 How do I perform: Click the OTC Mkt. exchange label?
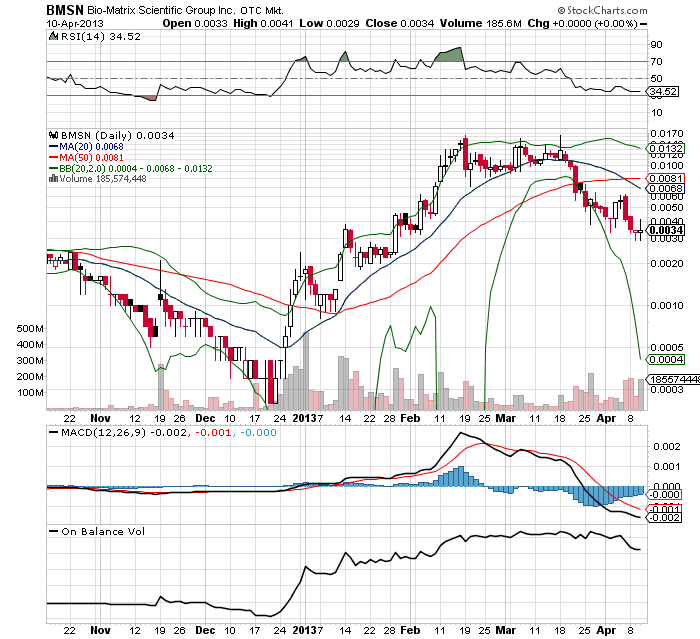(262, 10)
